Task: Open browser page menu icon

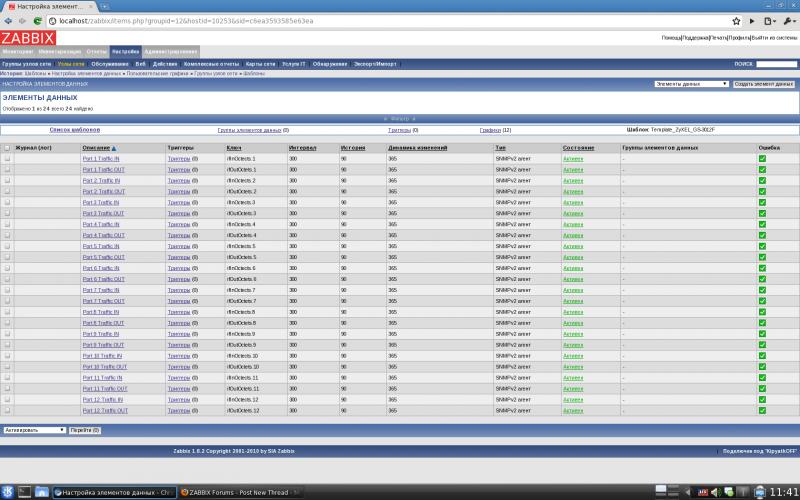Action: point(770,21)
